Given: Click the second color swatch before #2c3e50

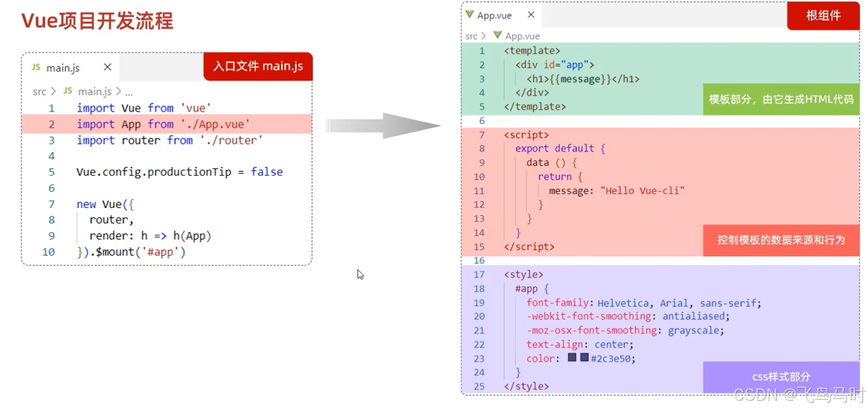Looking at the screenshot, I should pos(585,357).
